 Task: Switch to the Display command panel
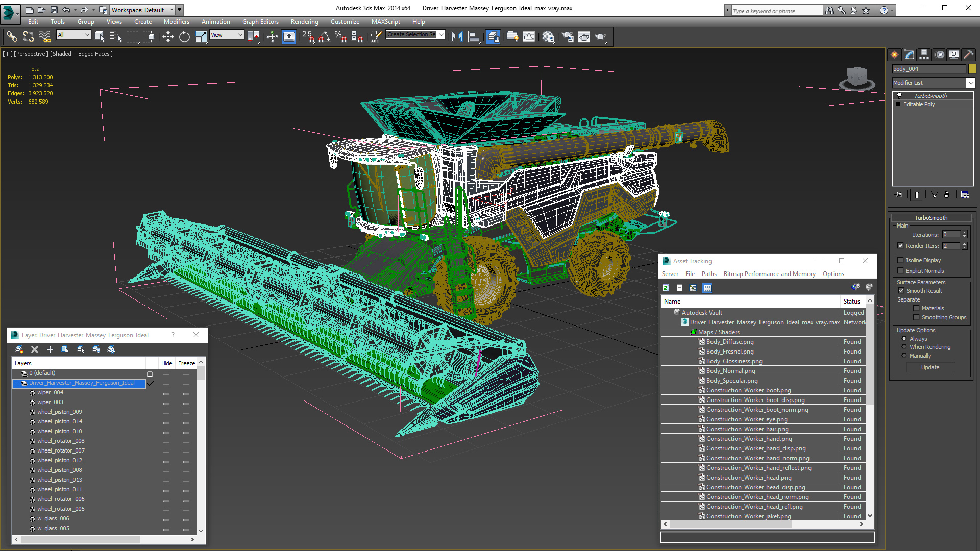953,55
